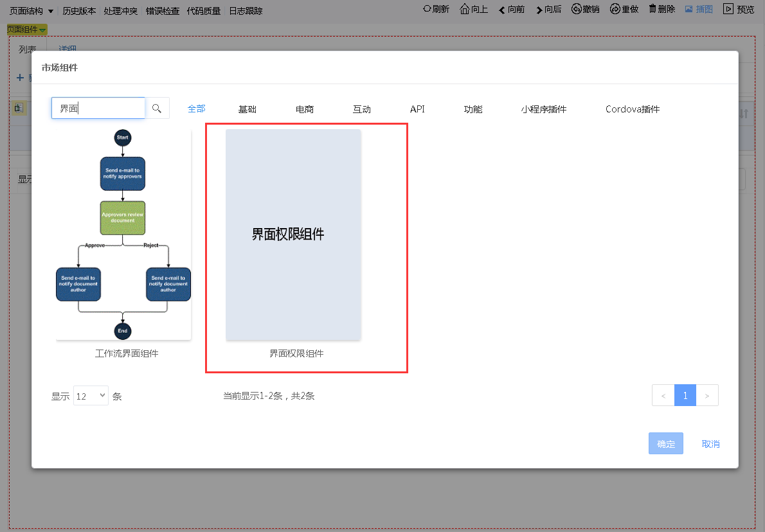The height and width of the screenshot is (532, 765).
Task: Click the 重做 redo icon
Action: point(615,9)
